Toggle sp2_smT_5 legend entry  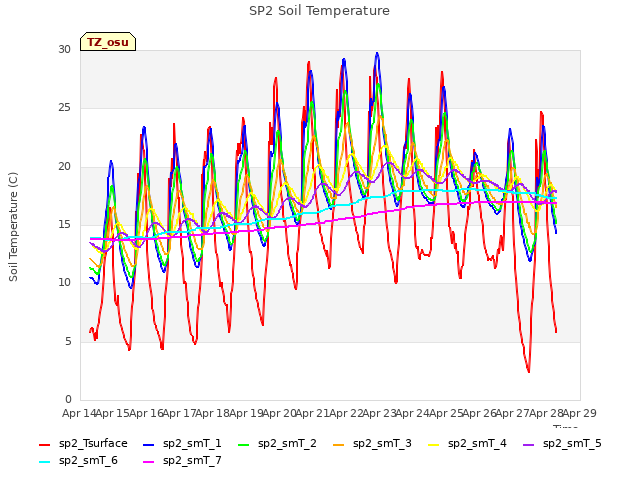click(x=562, y=444)
